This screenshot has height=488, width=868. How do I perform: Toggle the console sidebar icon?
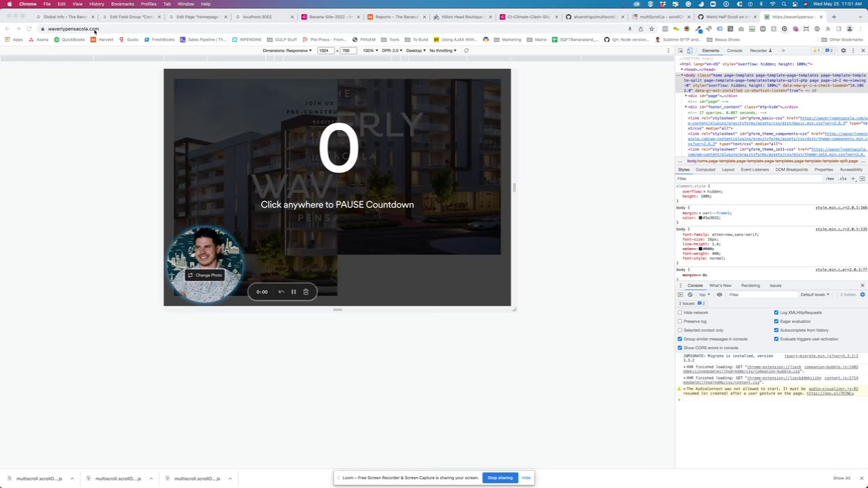point(681,295)
